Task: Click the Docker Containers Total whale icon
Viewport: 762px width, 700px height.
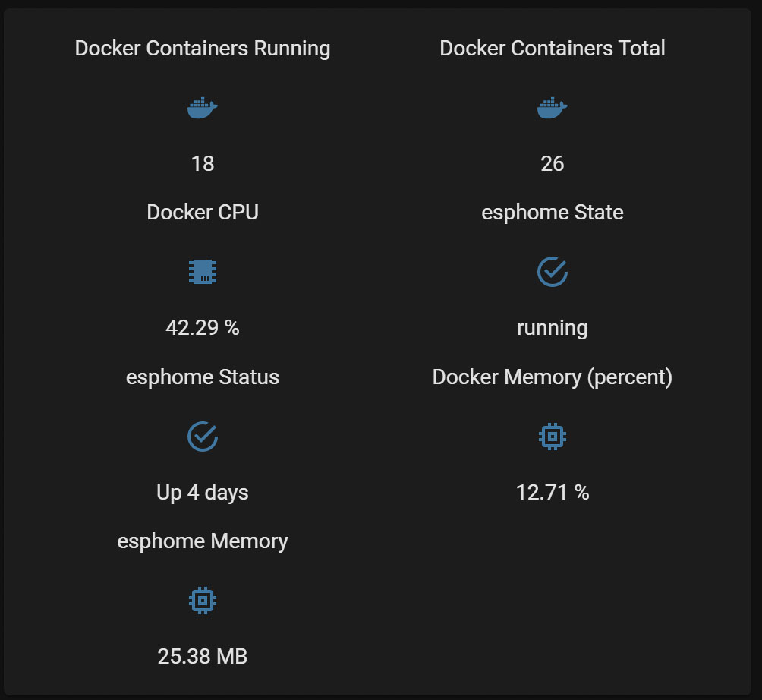Action: pos(552,108)
